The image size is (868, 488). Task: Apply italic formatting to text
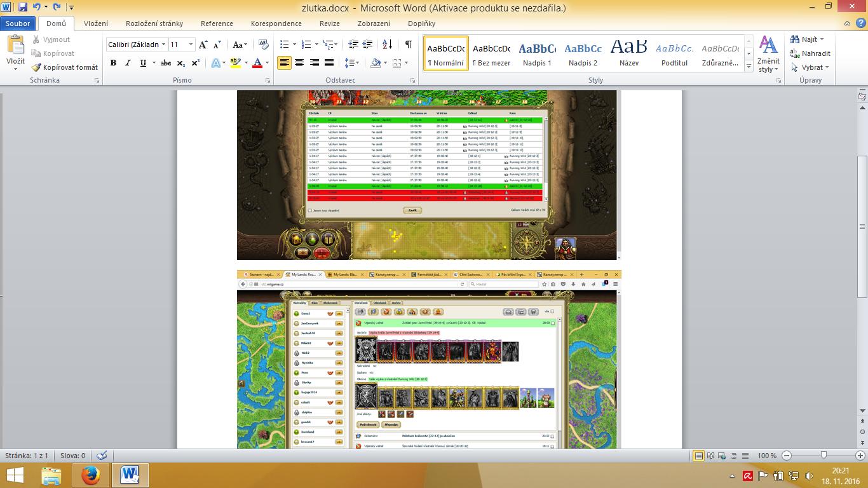pyautogui.click(x=128, y=63)
